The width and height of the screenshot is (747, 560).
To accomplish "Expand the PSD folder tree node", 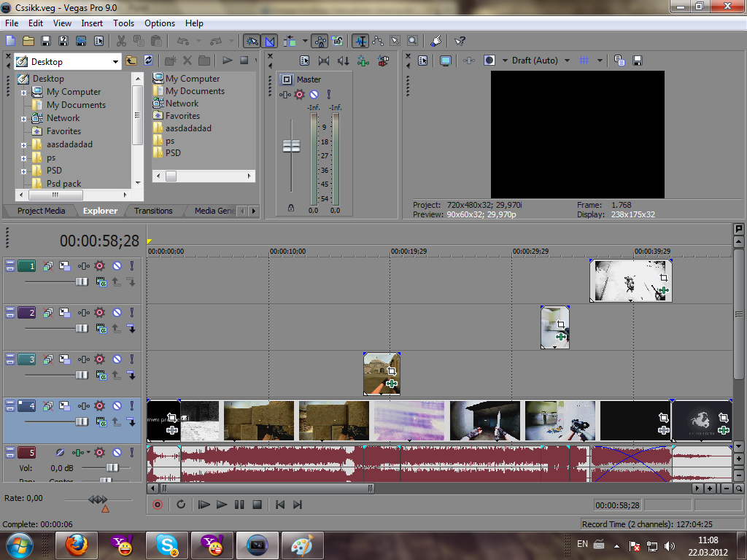I will pos(23,171).
